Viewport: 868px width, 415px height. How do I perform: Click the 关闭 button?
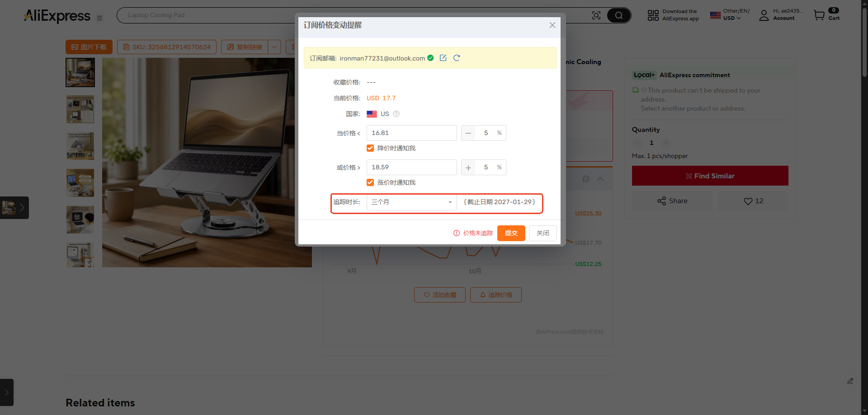[x=543, y=233]
